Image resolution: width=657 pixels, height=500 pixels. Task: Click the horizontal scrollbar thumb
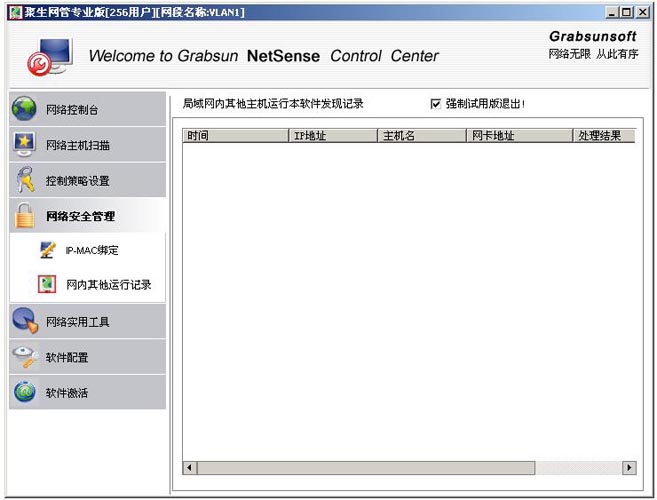[366, 467]
